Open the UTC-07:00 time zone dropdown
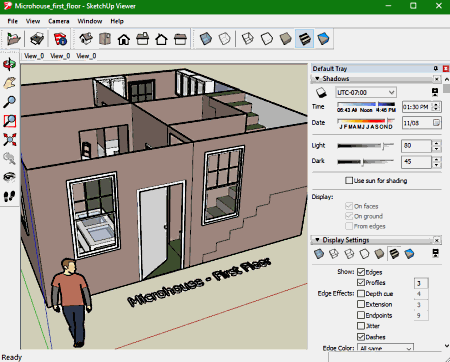This screenshot has width=450, height=362. coord(366,92)
